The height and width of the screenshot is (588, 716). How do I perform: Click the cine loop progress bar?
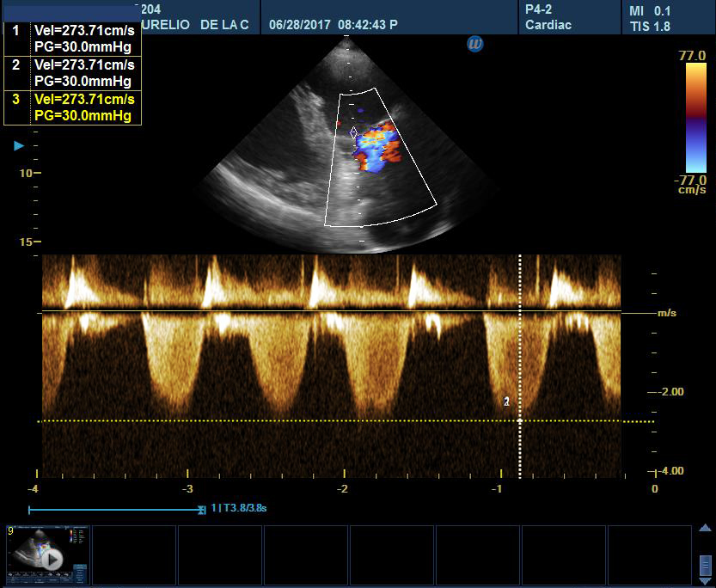click(x=115, y=510)
